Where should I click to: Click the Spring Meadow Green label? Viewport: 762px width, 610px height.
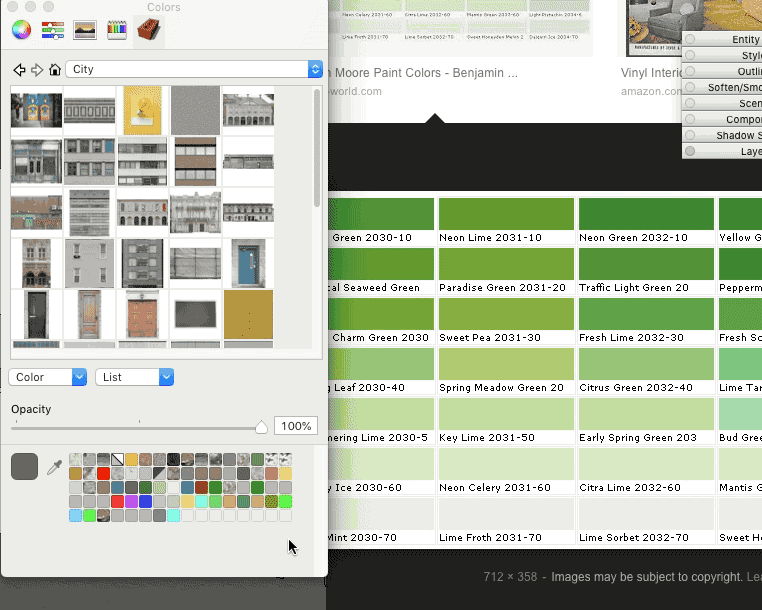click(x=501, y=387)
